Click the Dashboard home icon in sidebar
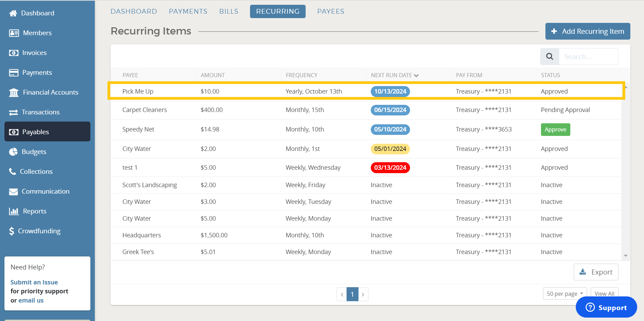644x321 pixels. [x=13, y=13]
